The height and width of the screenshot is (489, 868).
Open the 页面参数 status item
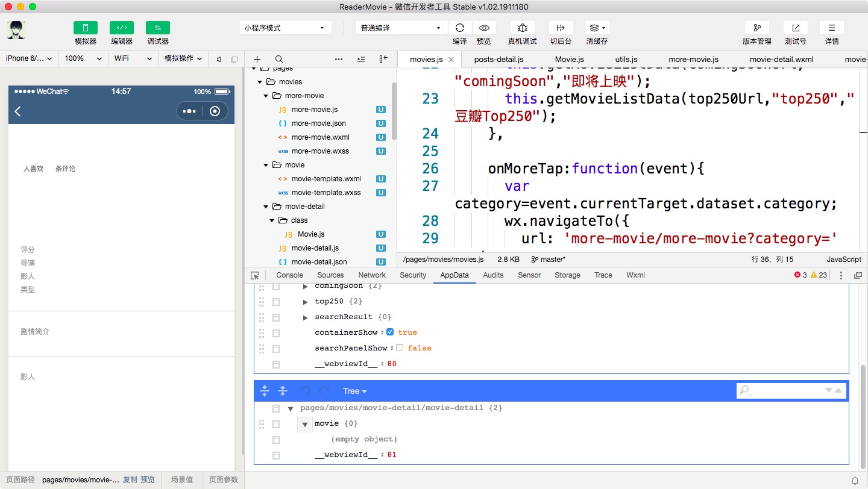tap(224, 480)
